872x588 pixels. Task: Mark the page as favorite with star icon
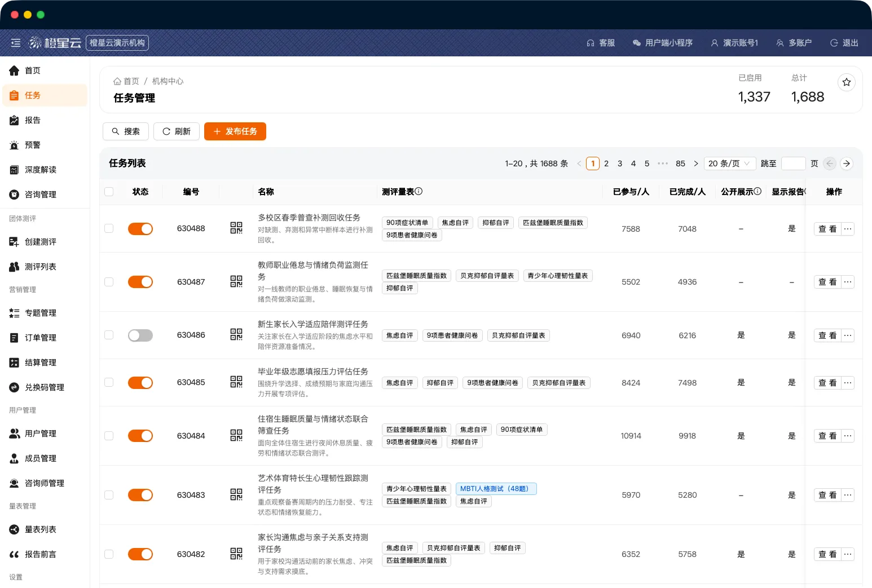coord(846,82)
